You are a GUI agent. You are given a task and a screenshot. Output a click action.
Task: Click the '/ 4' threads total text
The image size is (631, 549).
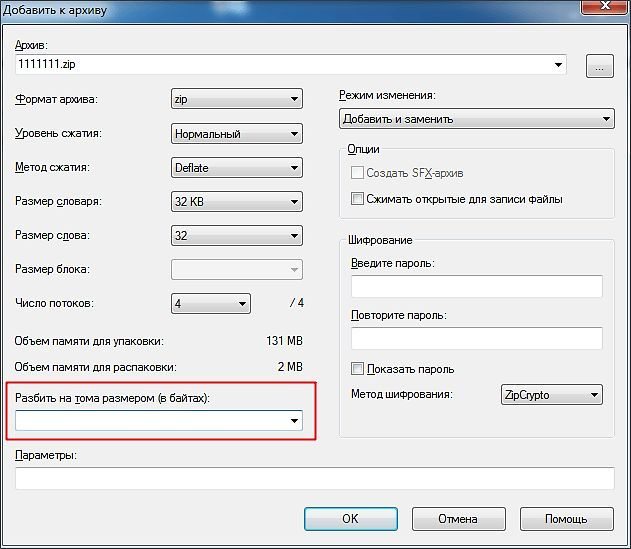click(297, 303)
